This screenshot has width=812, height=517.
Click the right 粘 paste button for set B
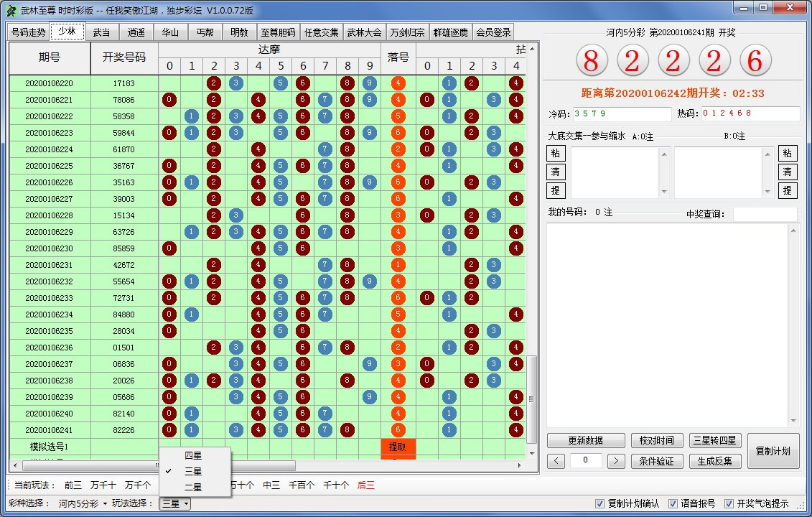[x=788, y=153]
